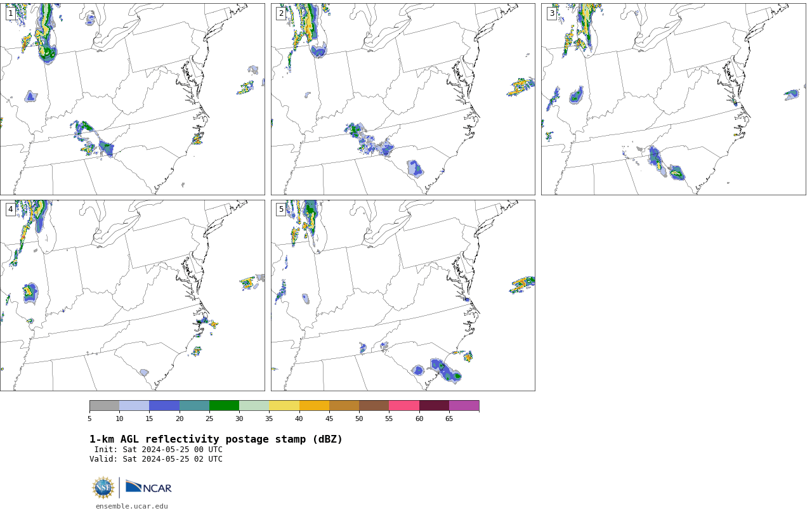The image size is (812, 513).
Task: Click the NSF logo icon
Action: 103,488
